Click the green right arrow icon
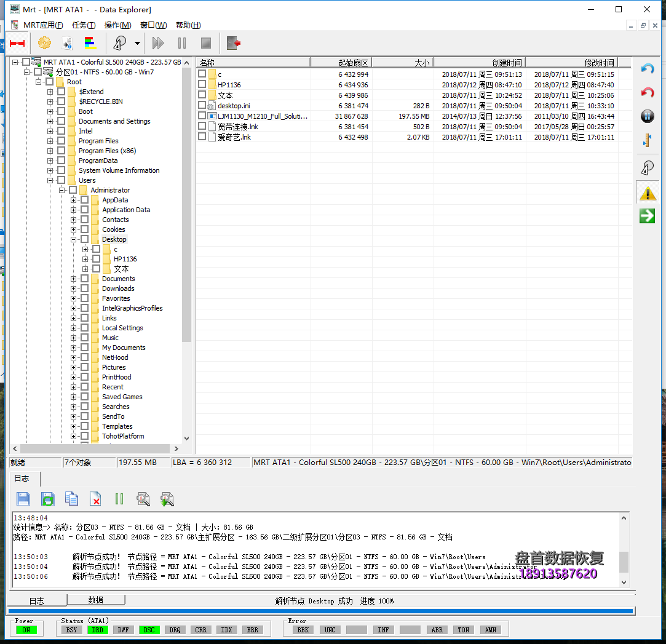666x644 pixels. tap(647, 216)
